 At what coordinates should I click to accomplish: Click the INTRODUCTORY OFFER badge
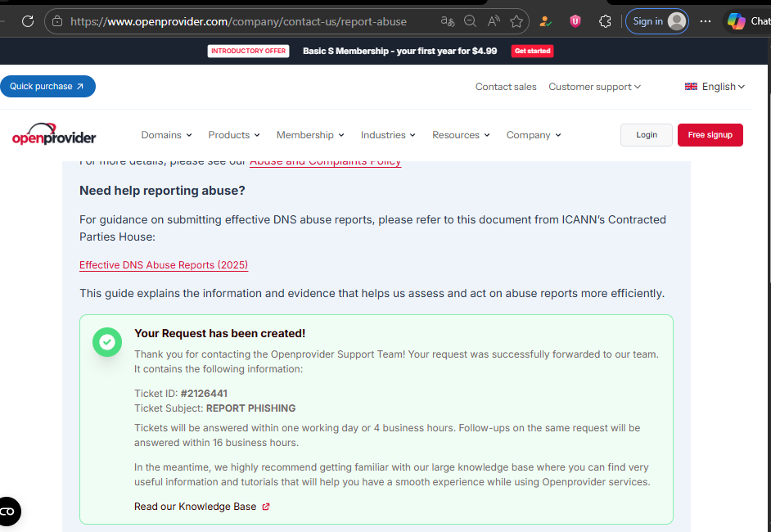point(248,51)
